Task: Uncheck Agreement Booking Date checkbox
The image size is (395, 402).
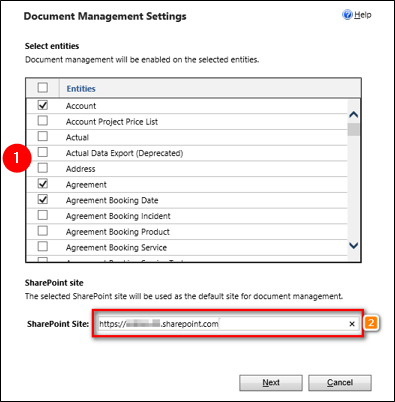Action: click(x=43, y=199)
